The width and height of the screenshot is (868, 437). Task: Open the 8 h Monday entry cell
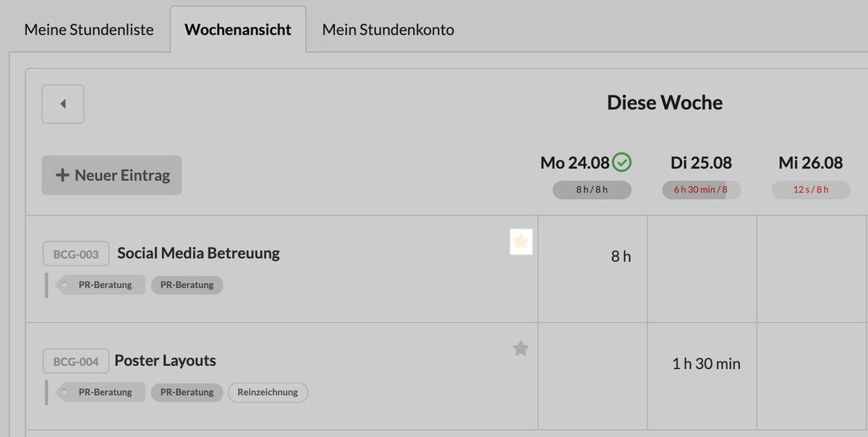click(593, 268)
